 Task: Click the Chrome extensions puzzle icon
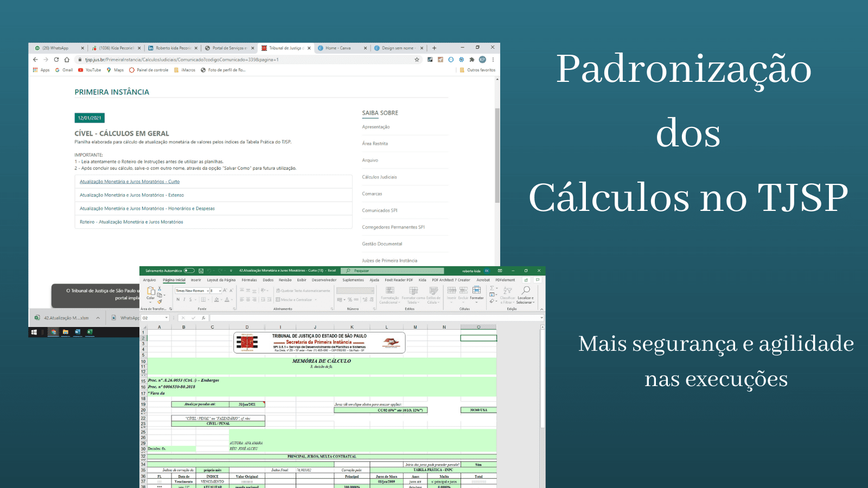click(x=472, y=60)
